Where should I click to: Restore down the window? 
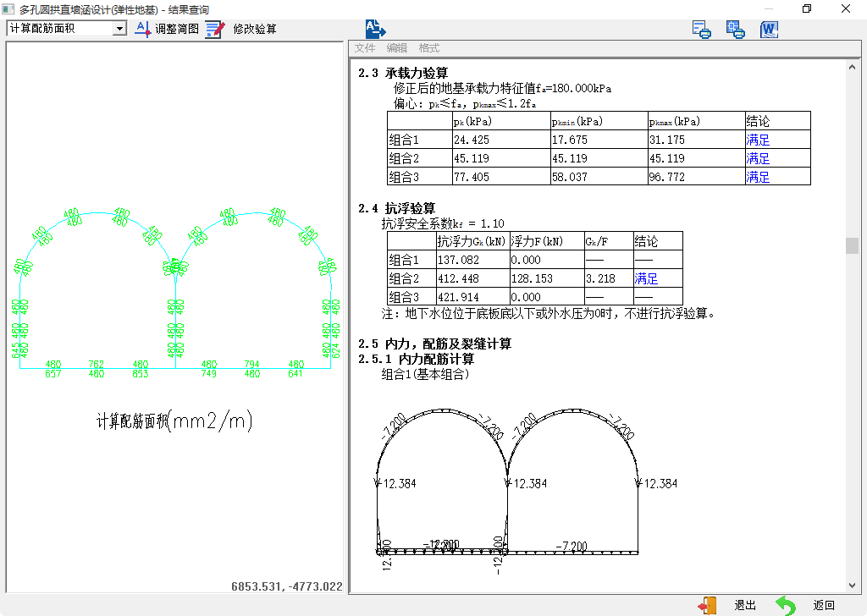pyautogui.click(x=807, y=8)
